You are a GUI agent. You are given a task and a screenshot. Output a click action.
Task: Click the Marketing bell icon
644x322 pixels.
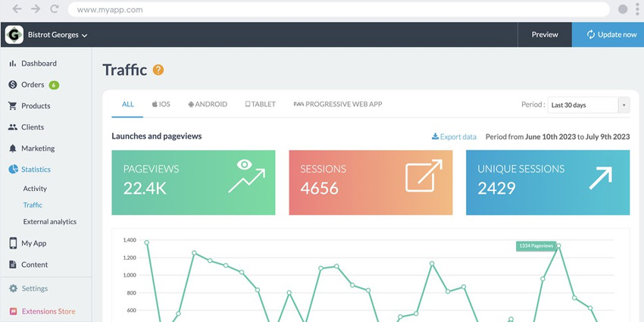pyautogui.click(x=13, y=148)
